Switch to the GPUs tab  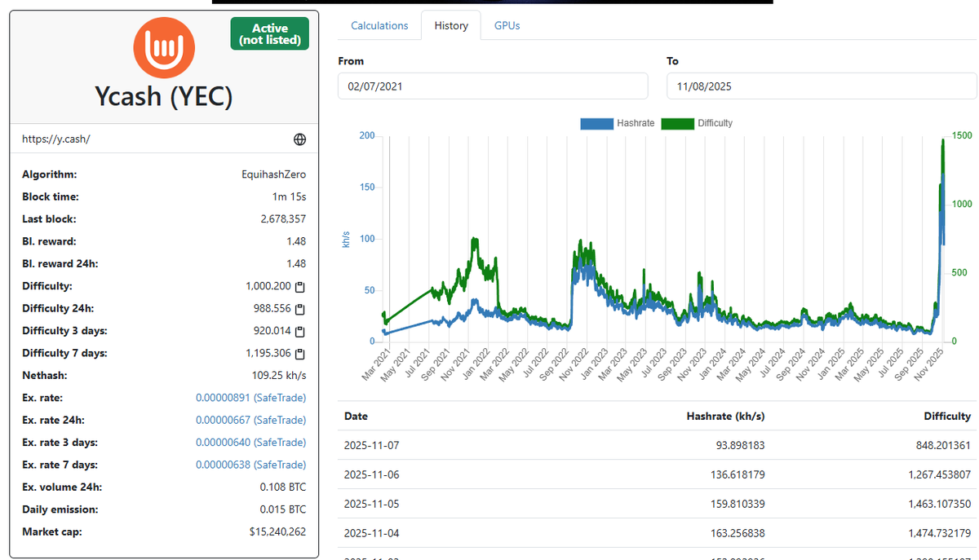click(x=507, y=25)
